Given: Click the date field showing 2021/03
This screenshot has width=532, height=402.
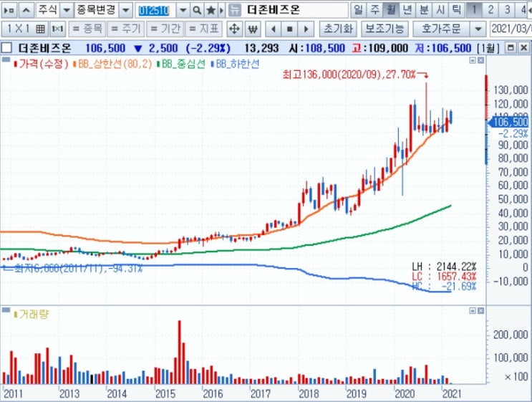Looking at the screenshot, I should (x=511, y=29).
